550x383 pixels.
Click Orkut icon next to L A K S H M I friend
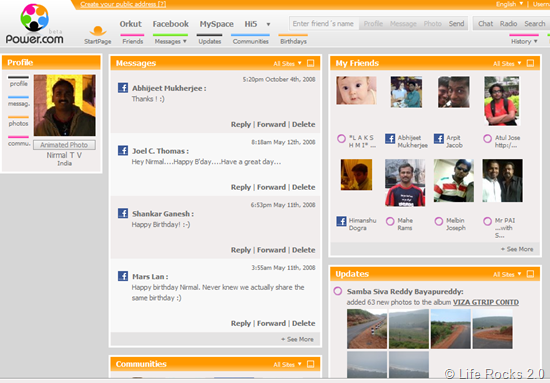[x=341, y=139]
